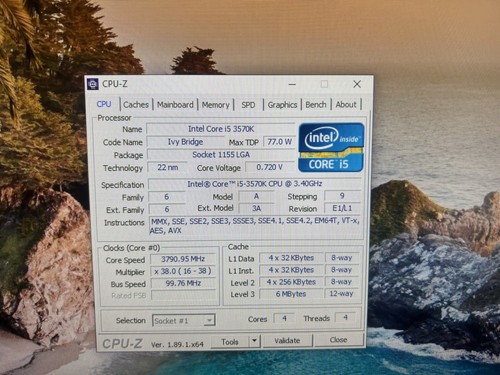Click the Close button at bottom

(338, 340)
